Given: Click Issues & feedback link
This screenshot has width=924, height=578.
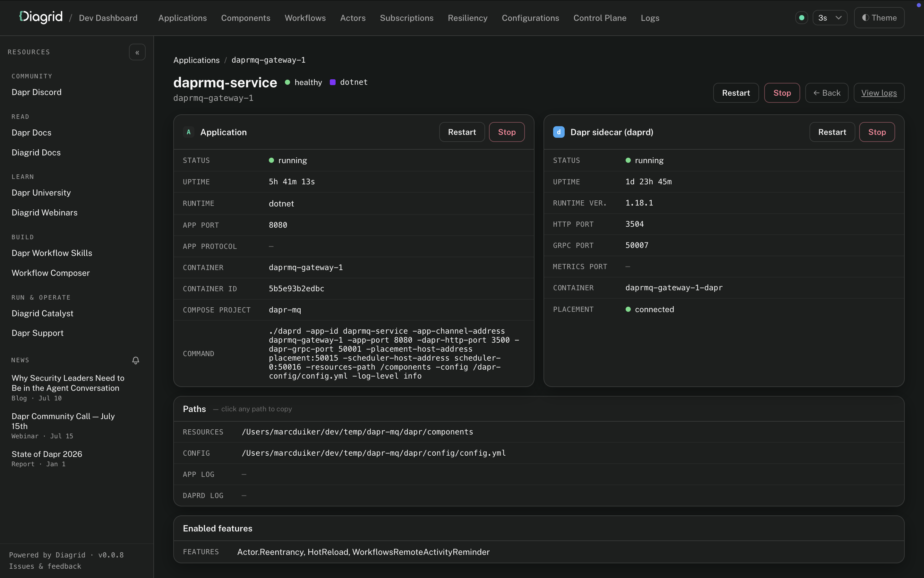Looking at the screenshot, I should click(x=45, y=566).
